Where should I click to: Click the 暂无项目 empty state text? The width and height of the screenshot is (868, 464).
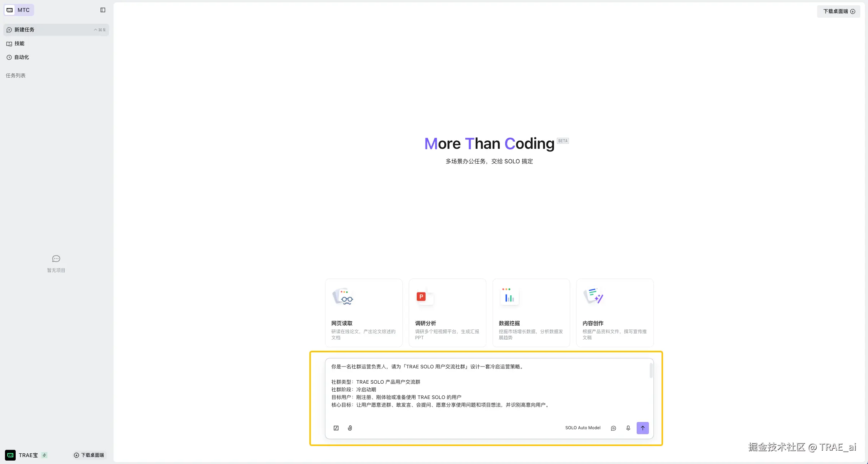click(x=56, y=270)
